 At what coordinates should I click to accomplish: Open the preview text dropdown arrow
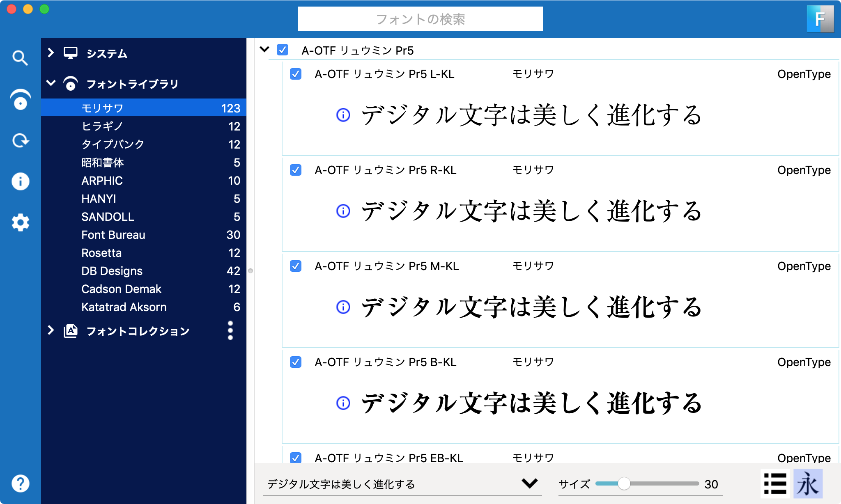pos(530,483)
